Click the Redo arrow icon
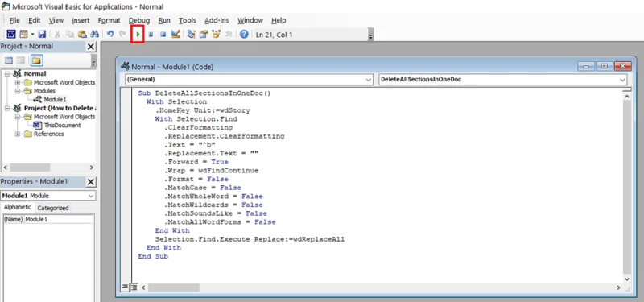This screenshot has height=302, width=644. pos(122,35)
